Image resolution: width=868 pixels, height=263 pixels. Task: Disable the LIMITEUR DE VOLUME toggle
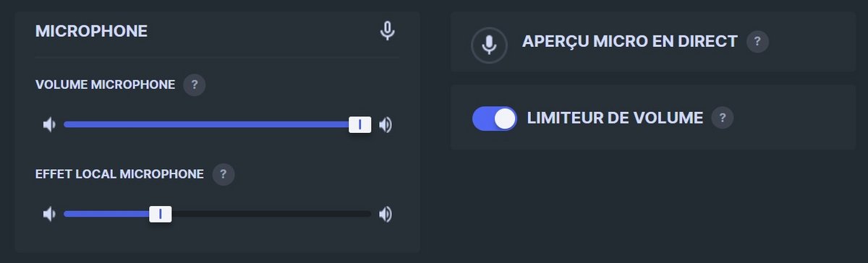click(495, 118)
